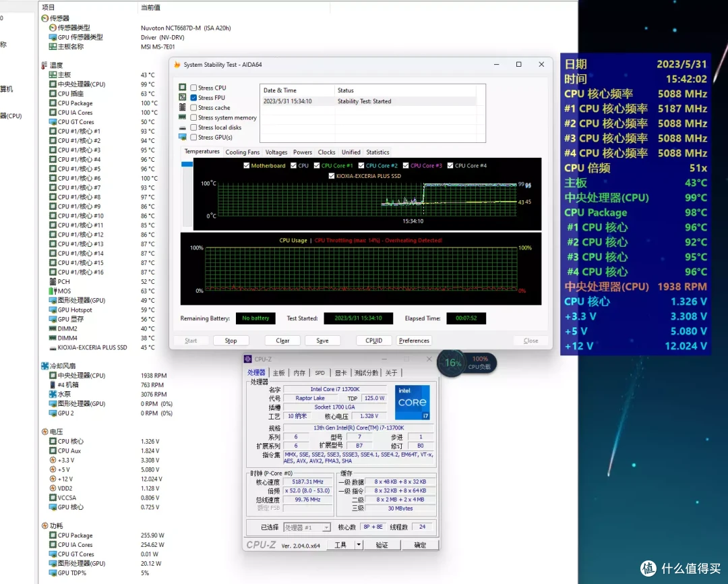This screenshot has width=728, height=584.
Task: Select the Stability Test: Started log row
Action: pyautogui.click(x=368, y=101)
